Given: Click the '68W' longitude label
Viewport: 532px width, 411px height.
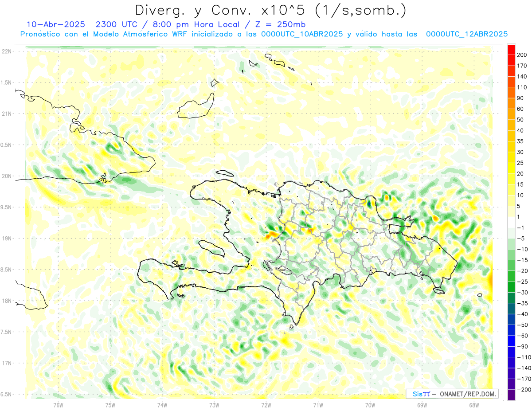Looking at the screenshot, I should coord(474,404).
